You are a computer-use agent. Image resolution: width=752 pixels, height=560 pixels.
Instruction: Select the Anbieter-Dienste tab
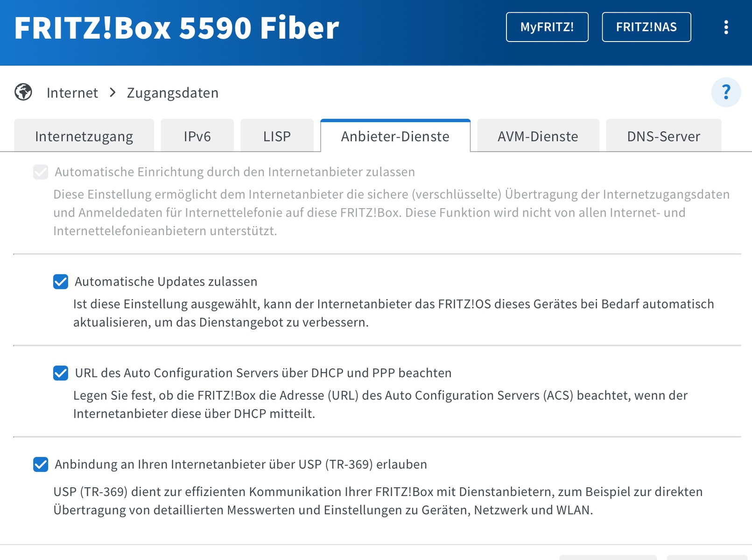point(395,136)
